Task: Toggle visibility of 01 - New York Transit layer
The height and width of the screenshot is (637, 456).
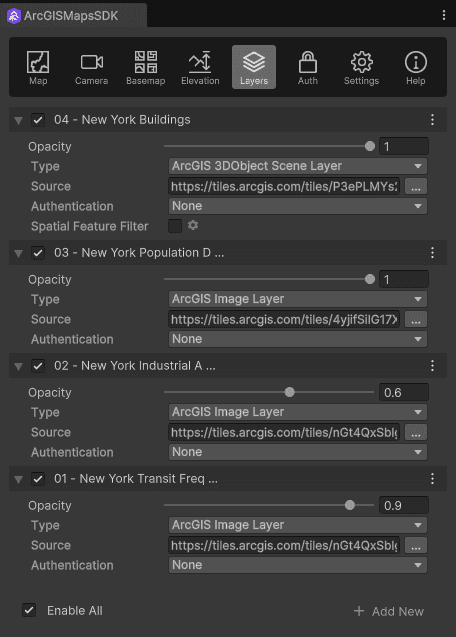Action: 38,479
